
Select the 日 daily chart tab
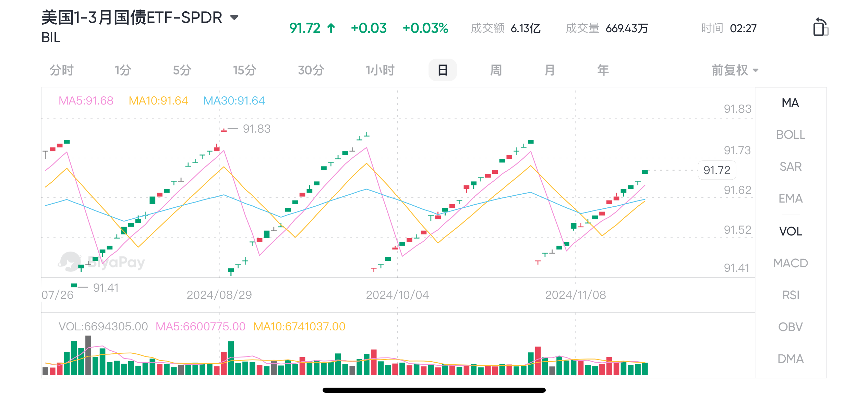443,70
